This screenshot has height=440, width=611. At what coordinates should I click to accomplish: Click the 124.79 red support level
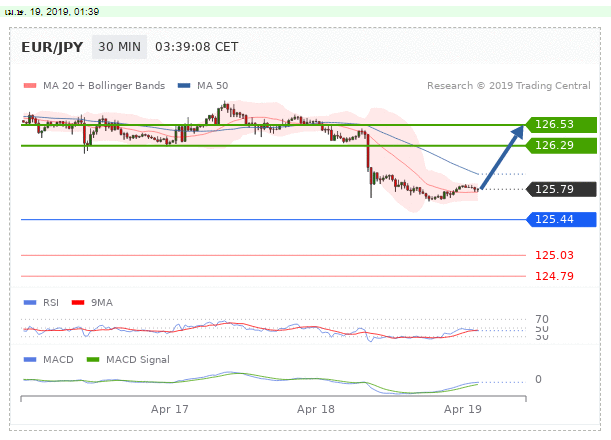553,276
